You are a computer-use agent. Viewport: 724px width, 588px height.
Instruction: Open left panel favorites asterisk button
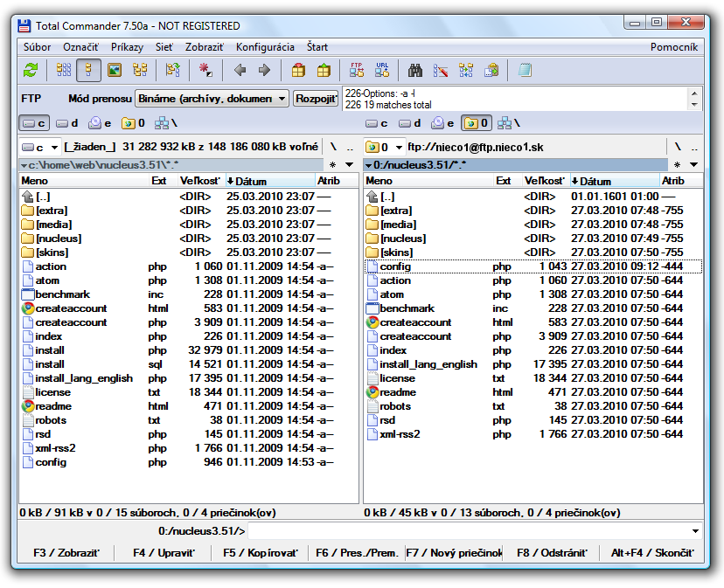click(x=332, y=165)
